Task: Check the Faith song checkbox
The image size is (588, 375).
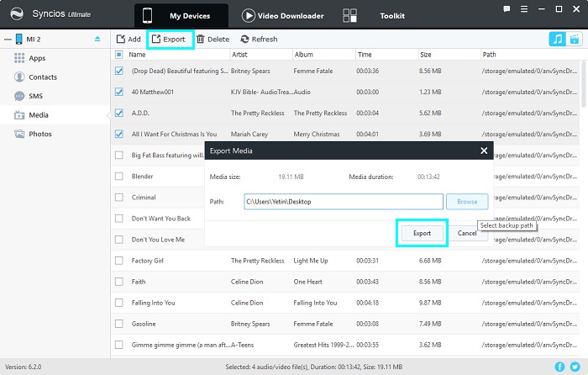Action: (x=119, y=281)
